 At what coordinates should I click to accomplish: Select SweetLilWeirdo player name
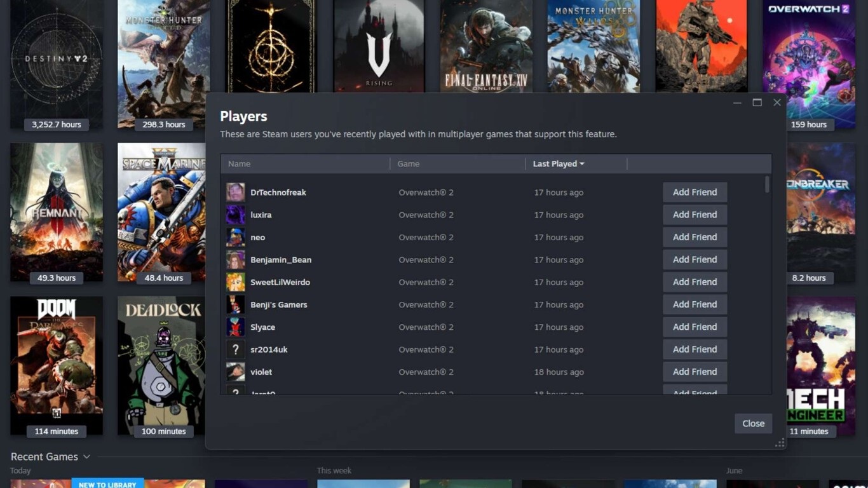tap(280, 282)
